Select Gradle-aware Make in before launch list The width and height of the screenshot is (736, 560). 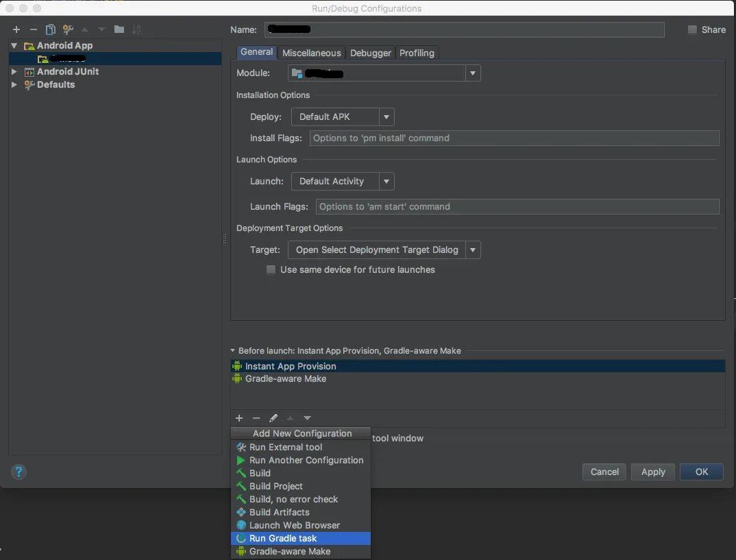(478, 378)
